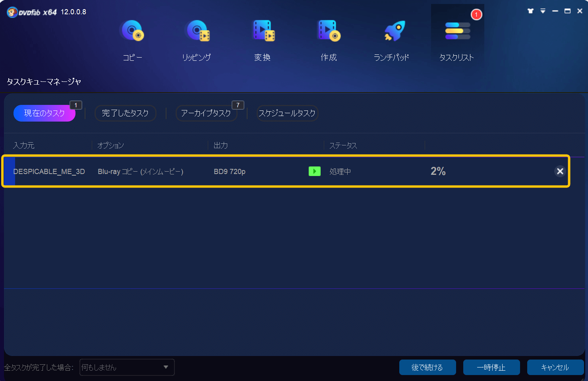Screen dimensions: 588x381
Task: Switch to スケジュールタスク tab
Action: point(287,113)
